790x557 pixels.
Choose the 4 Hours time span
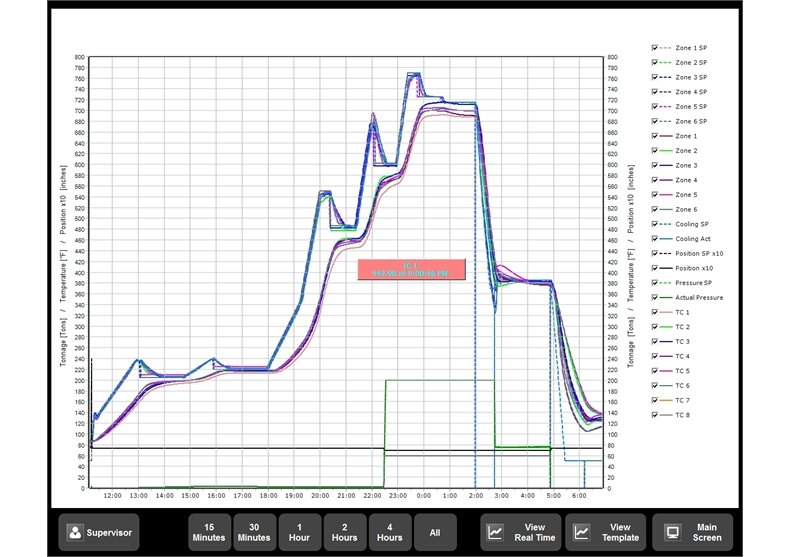click(x=389, y=533)
